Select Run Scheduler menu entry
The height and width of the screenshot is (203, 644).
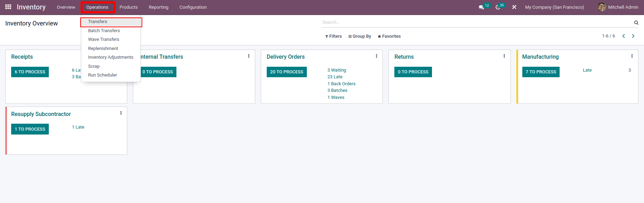click(111, 75)
